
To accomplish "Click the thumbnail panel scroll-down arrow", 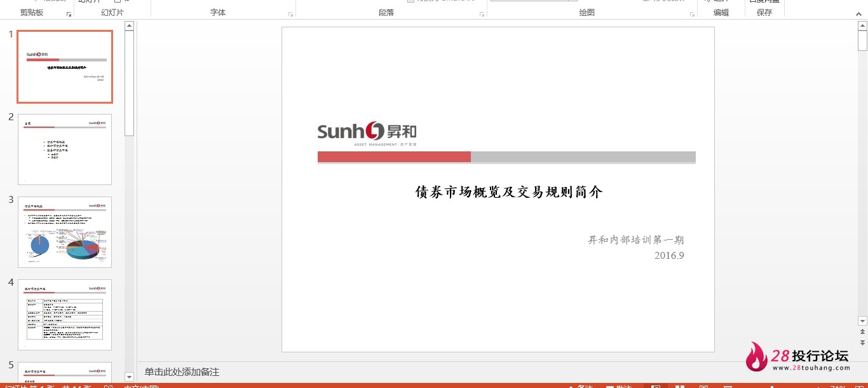I will pyautogui.click(x=129, y=377).
